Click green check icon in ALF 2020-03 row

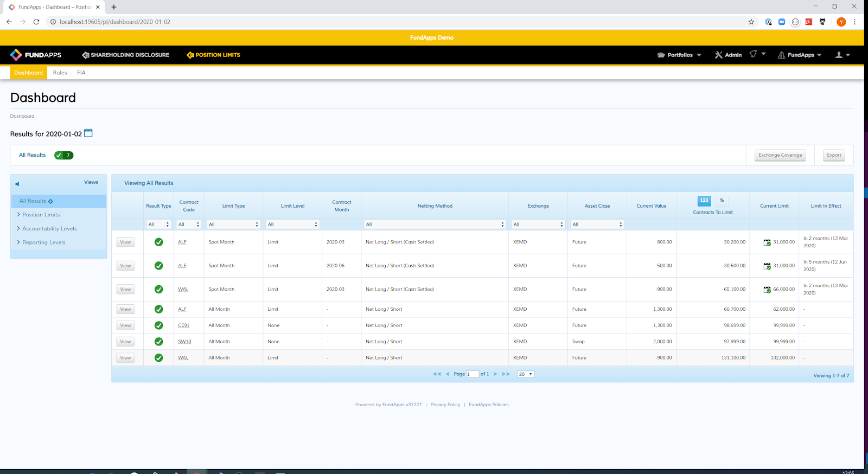[x=158, y=242]
